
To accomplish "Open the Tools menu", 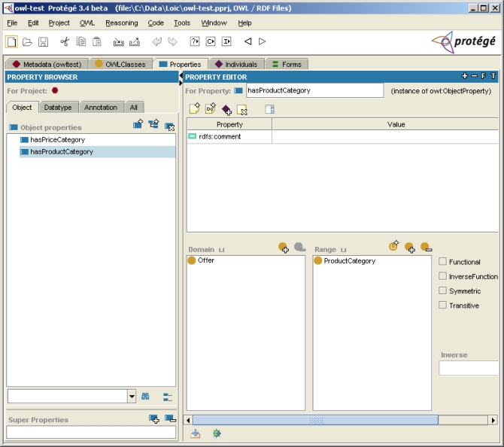I will pyautogui.click(x=182, y=23).
